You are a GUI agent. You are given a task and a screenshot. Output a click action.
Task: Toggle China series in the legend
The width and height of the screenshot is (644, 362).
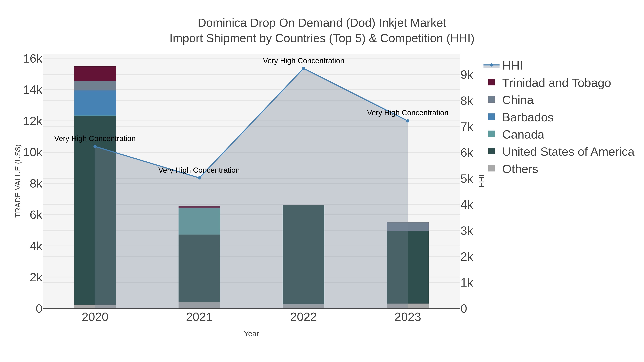coord(511,100)
